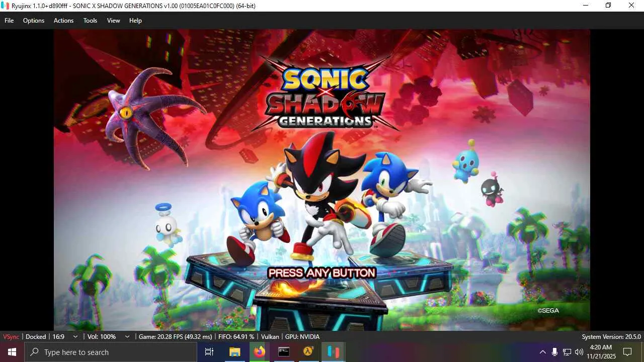The width and height of the screenshot is (644, 362).
Task: Click the System Version: 20.5.0 text
Action: (611, 337)
